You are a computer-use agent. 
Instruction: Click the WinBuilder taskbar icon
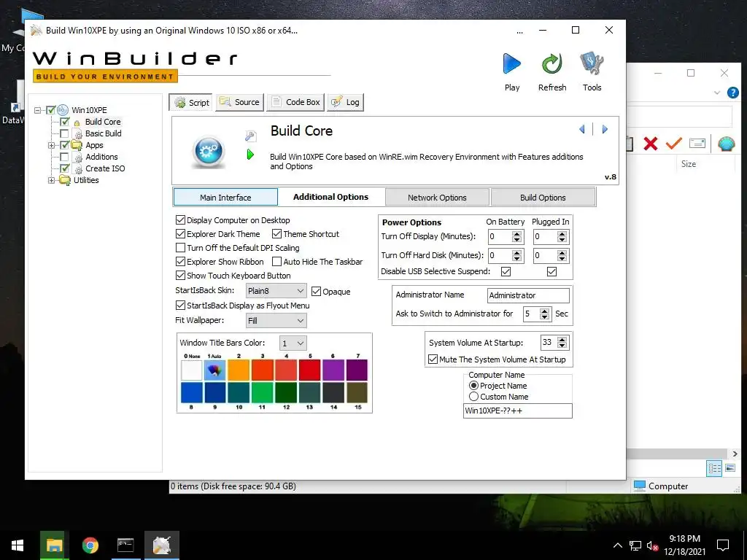(x=161, y=545)
